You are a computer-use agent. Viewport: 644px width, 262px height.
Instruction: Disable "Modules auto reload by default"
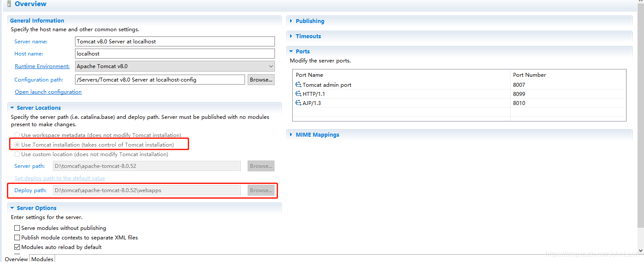pos(17,247)
